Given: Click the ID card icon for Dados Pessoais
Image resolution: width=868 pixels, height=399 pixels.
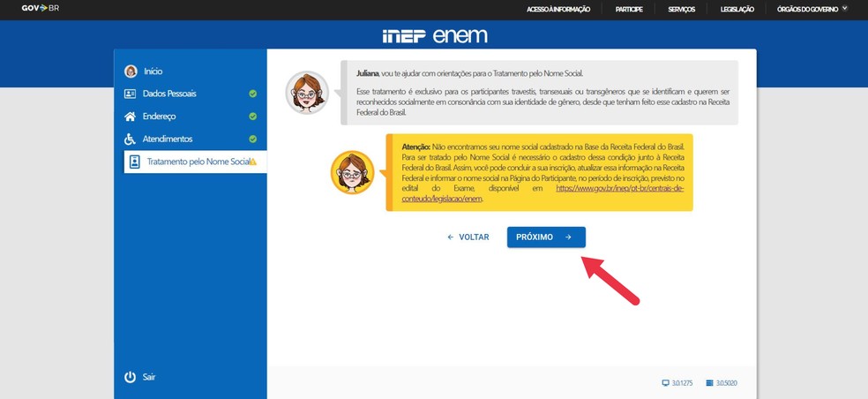Looking at the screenshot, I should (x=130, y=94).
